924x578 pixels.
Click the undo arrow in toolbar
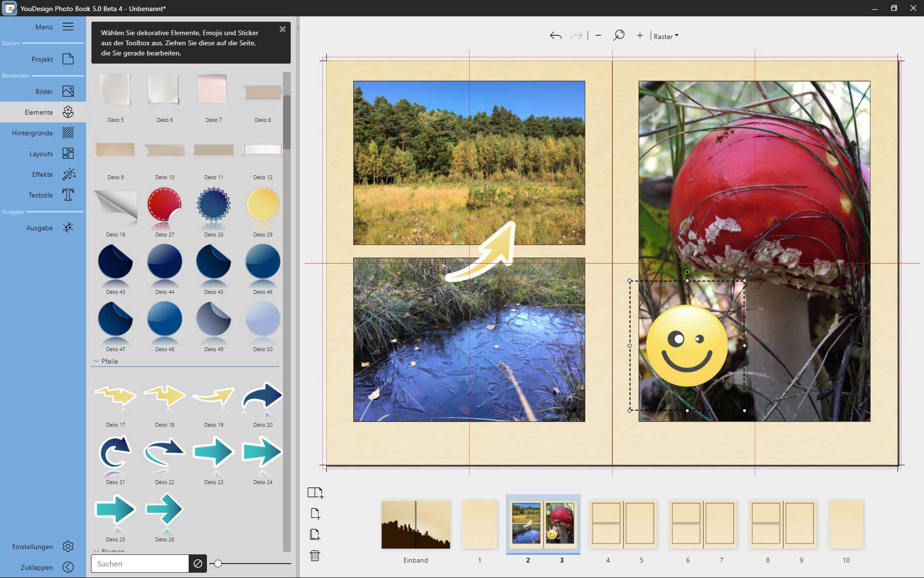[555, 36]
